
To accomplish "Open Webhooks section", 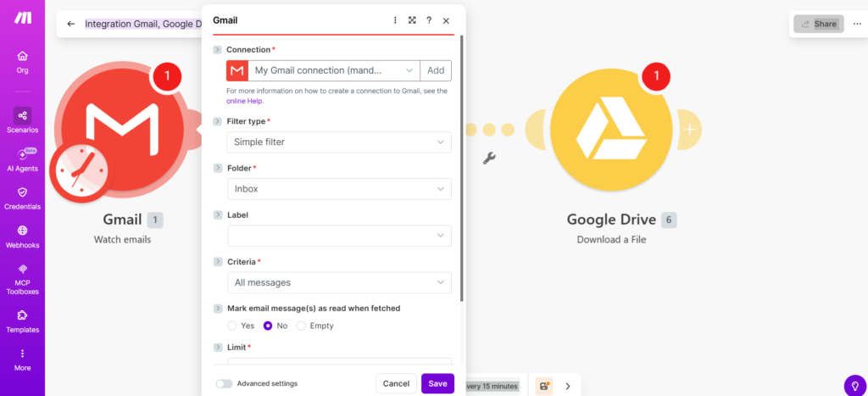I will [x=22, y=237].
